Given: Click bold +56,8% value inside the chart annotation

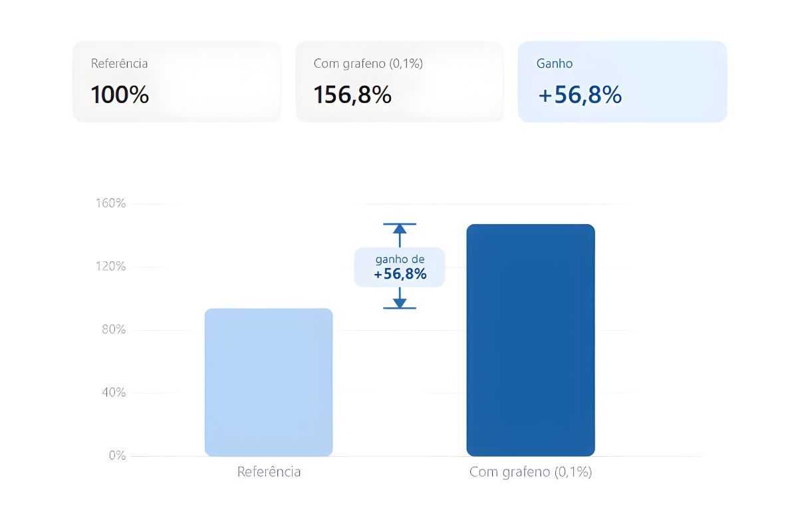Looking at the screenshot, I should tap(400, 274).
